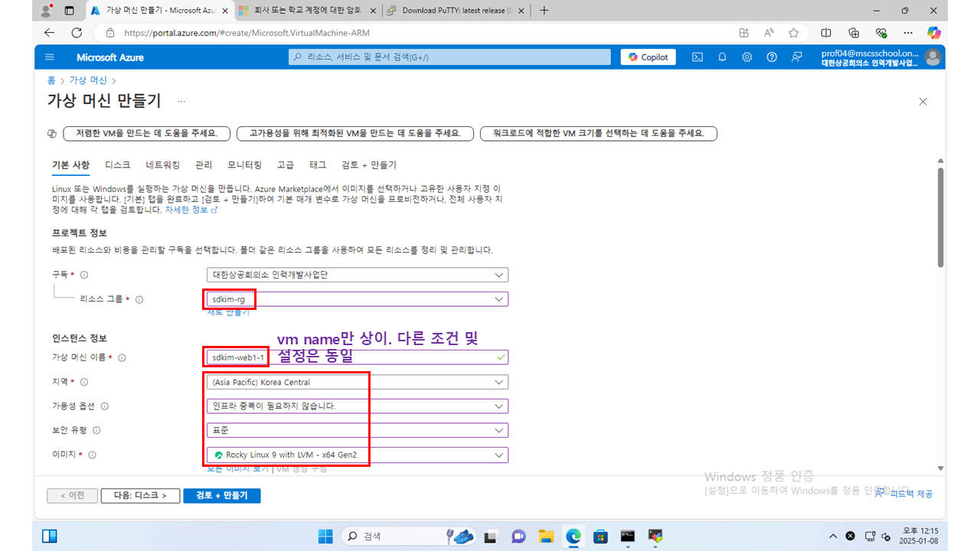The image size is (980, 551).
Task: Click the page vertical scrollbar thumb
Action: pos(940,217)
